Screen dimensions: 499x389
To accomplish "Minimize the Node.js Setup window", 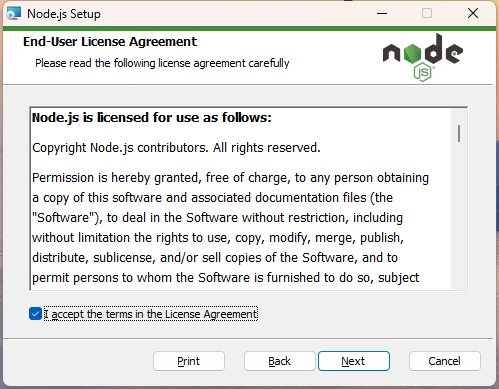I will [382, 14].
